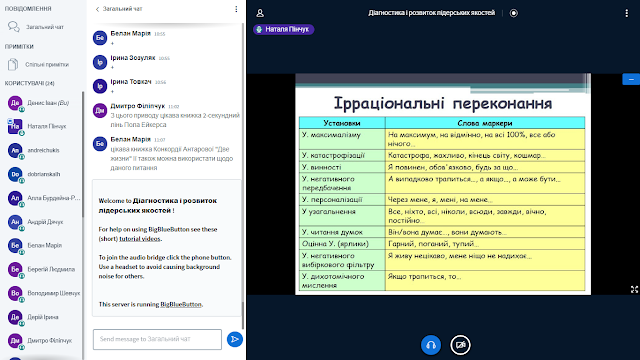This screenshot has width=640, height=360.
Task: Select user Белан Марія avatar in list
Action: point(15,245)
